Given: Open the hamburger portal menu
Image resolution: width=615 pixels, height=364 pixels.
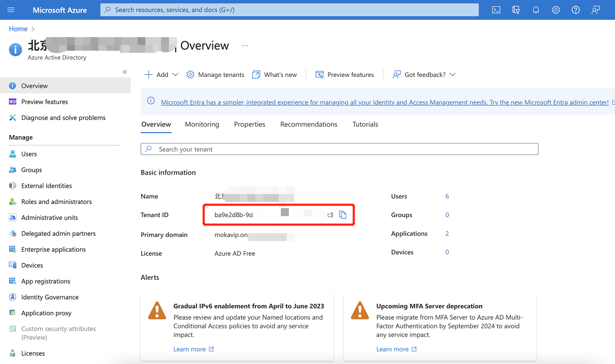Looking at the screenshot, I should (11, 10).
